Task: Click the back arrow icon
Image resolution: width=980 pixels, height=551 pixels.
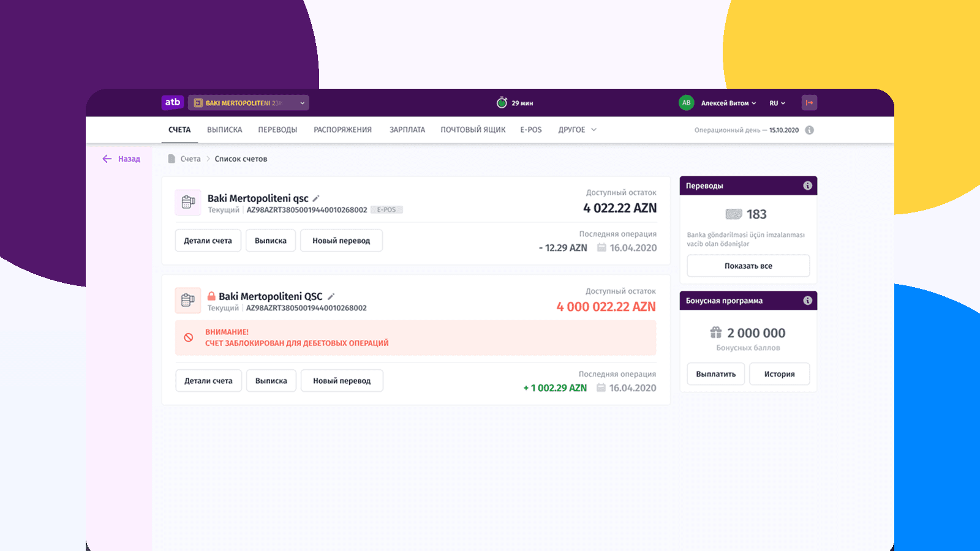Action: (107, 159)
